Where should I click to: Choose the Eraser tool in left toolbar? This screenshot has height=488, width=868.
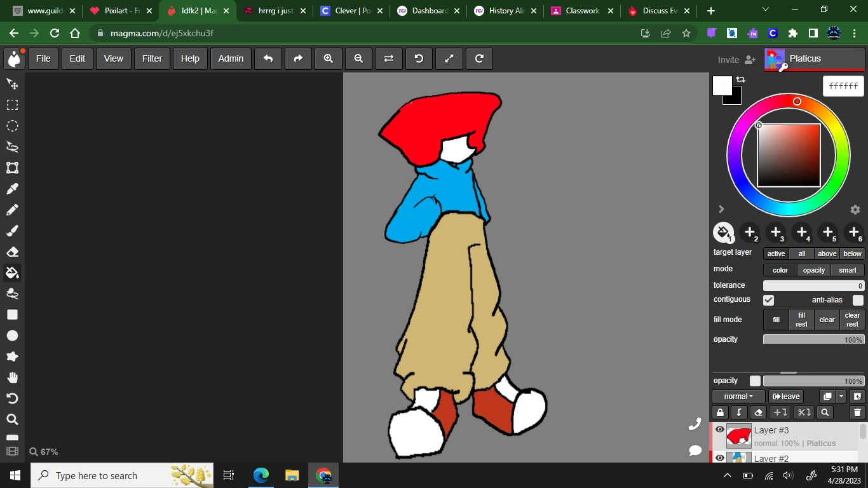(x=12, y=252)
